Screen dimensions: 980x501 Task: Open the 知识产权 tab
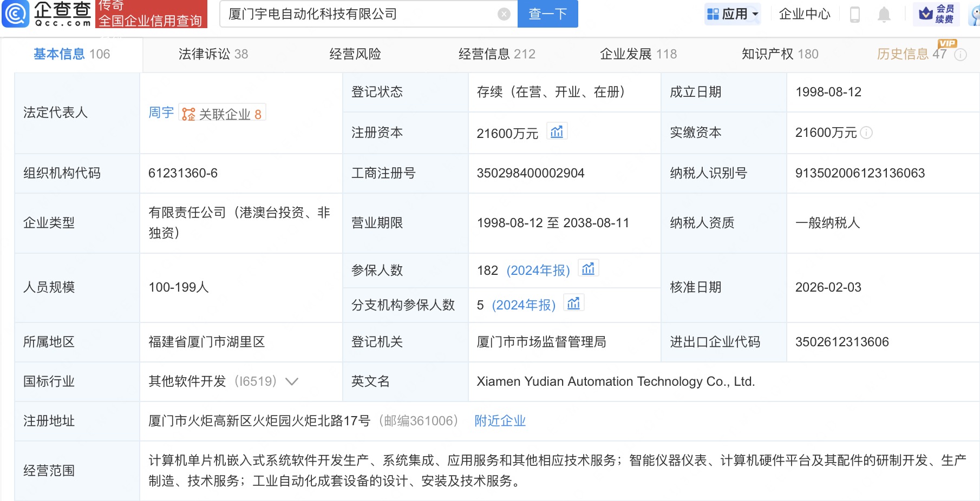point(780,54)
